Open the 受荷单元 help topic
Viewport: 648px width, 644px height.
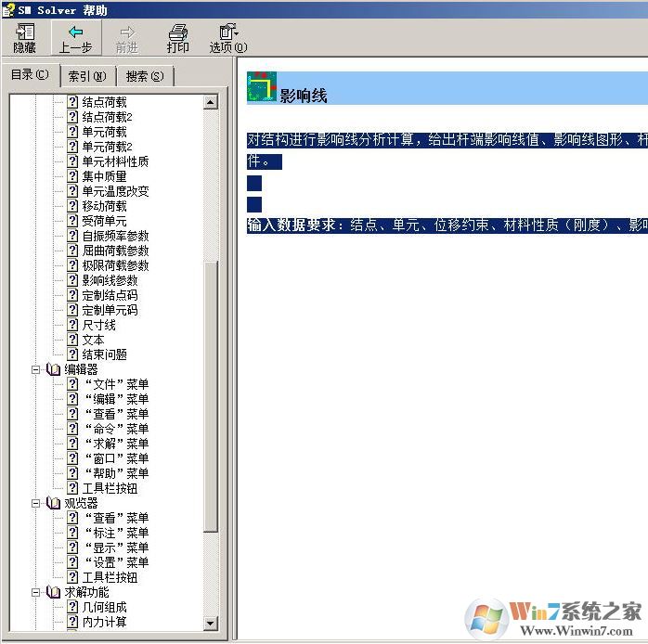[x=104, y=221]
